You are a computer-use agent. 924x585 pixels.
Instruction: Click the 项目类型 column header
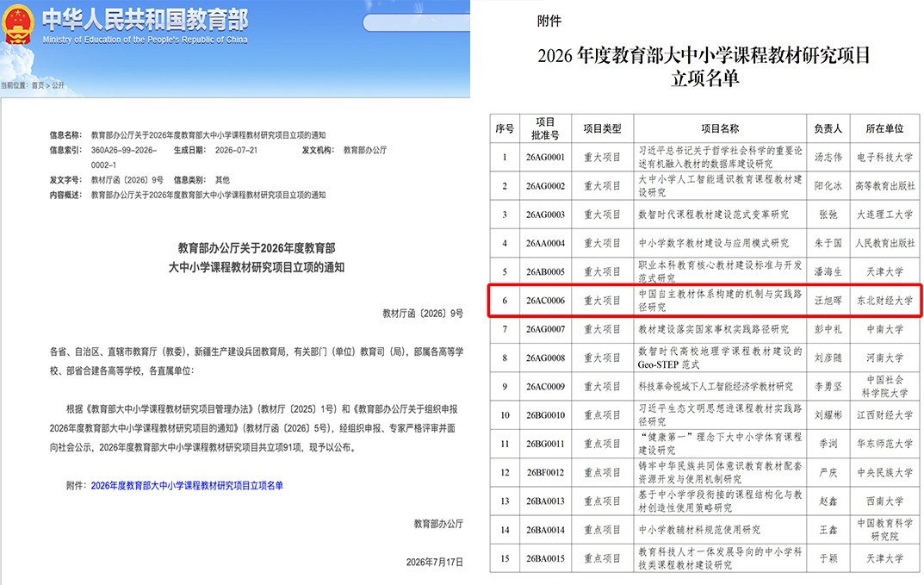[602, 128]
